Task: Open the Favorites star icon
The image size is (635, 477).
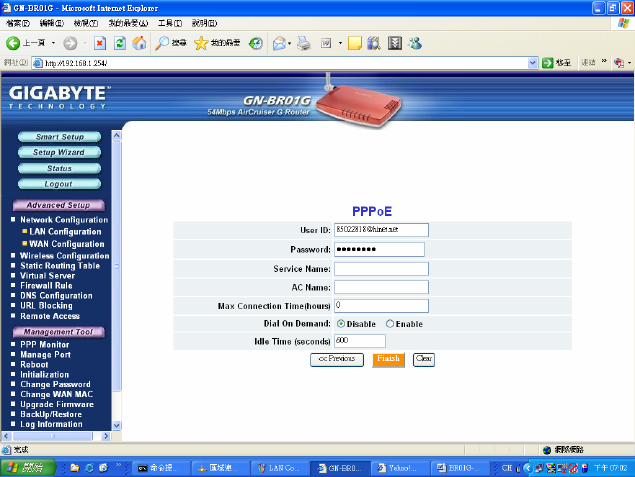Action: tap(201, 43)
